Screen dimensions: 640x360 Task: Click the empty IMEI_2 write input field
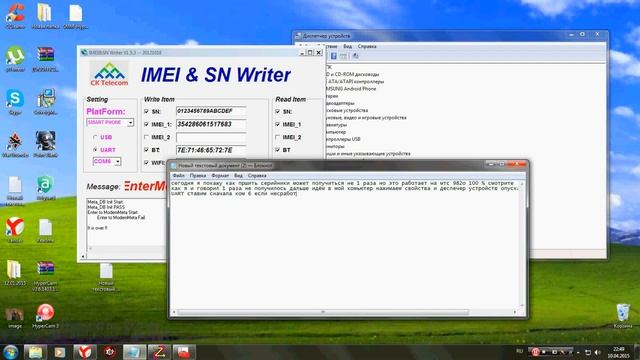(x=211, y=137)
